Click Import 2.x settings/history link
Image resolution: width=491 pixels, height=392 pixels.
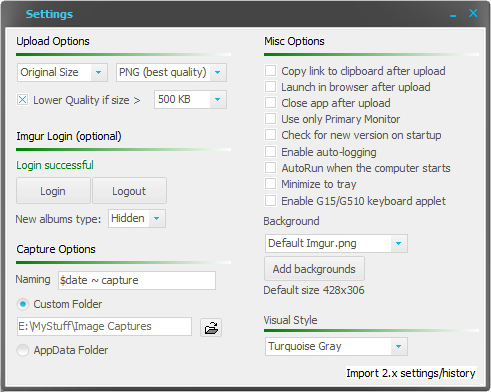pos(411,373)
